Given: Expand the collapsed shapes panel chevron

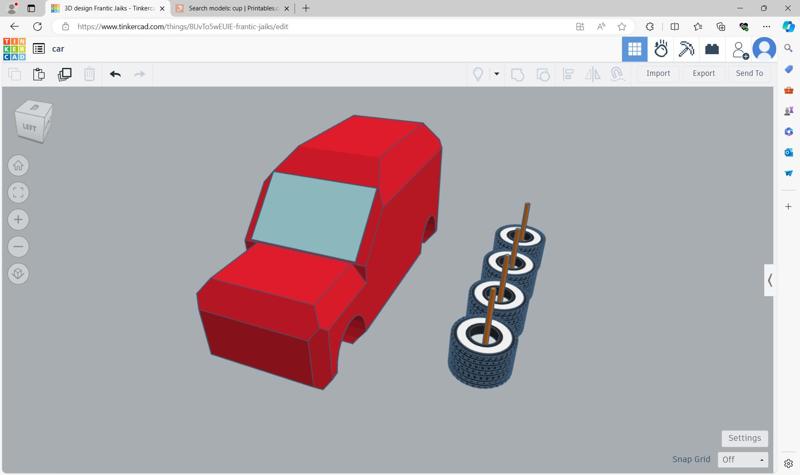Looking at the screenshot, I should 770,281.
